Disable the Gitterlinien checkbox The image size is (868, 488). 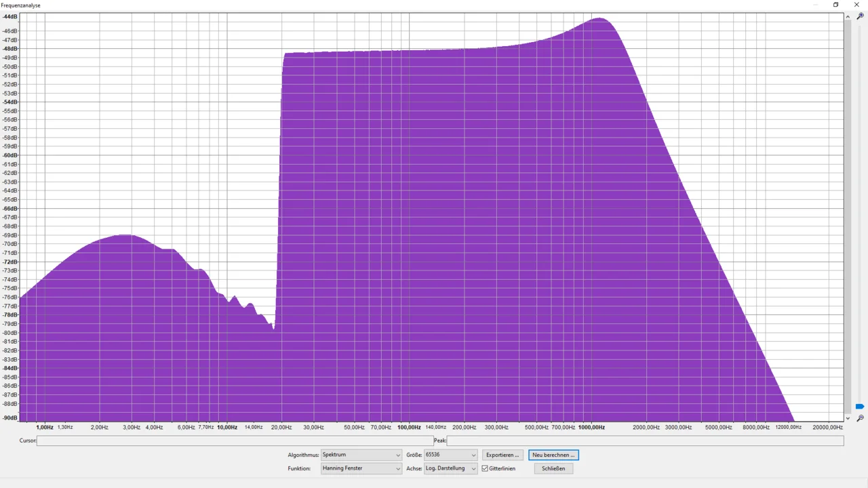click(485, 468)
